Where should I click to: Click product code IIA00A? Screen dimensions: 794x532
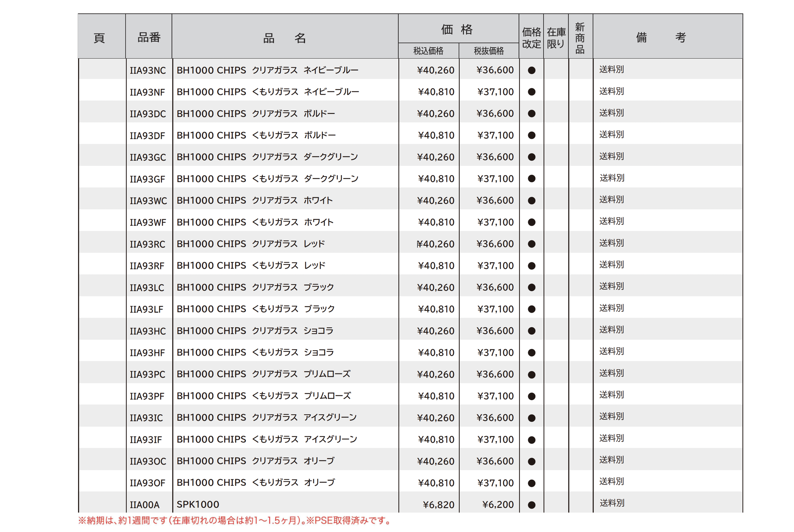pyautogui.click(x=144, y=505)
